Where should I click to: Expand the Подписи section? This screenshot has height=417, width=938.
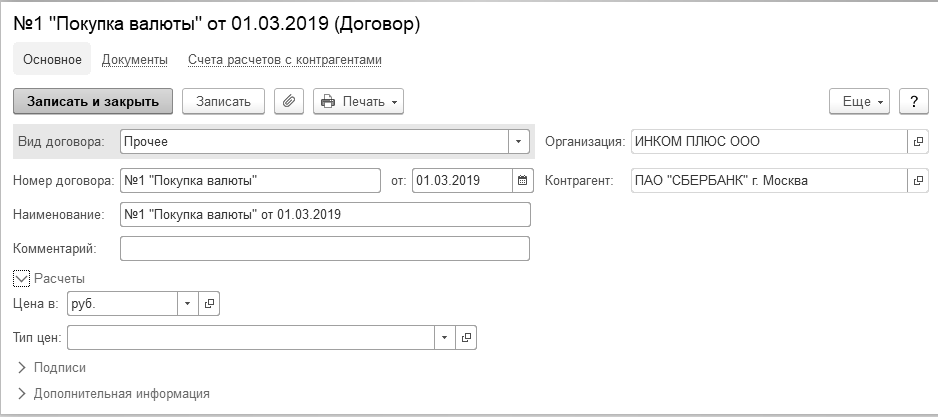click(x=22, y=368)
